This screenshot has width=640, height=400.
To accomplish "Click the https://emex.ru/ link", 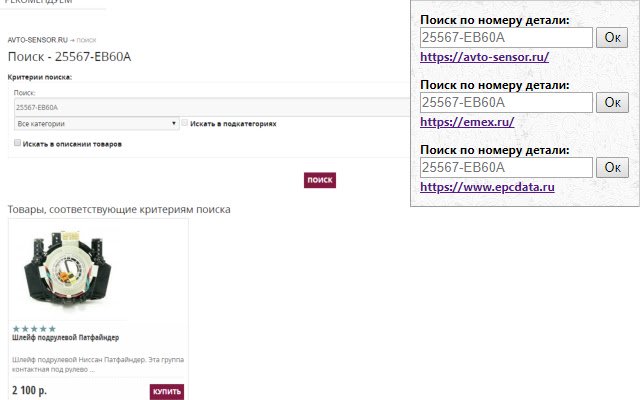I will 467,122.
